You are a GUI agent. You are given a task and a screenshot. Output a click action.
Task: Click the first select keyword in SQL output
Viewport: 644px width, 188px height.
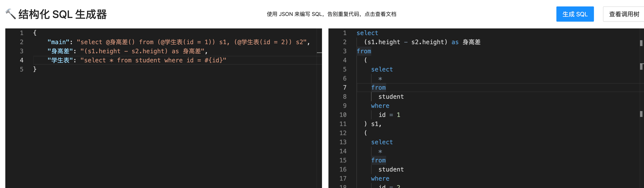(367, 33)
